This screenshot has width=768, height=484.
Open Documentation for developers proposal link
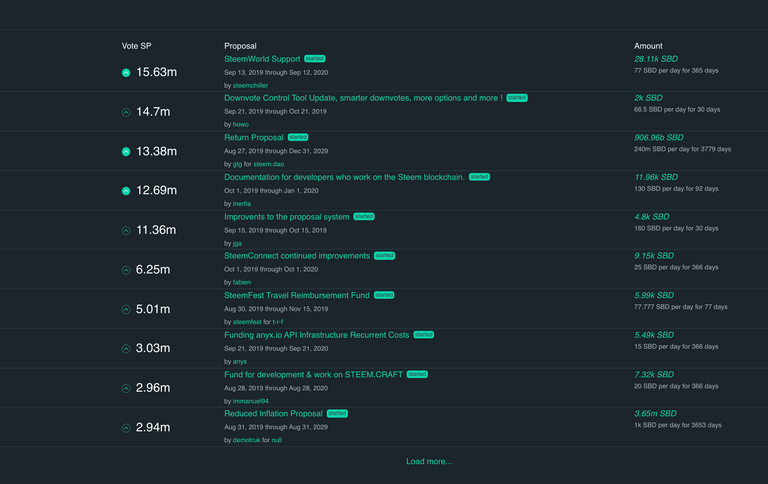click(x=344, y=177)
